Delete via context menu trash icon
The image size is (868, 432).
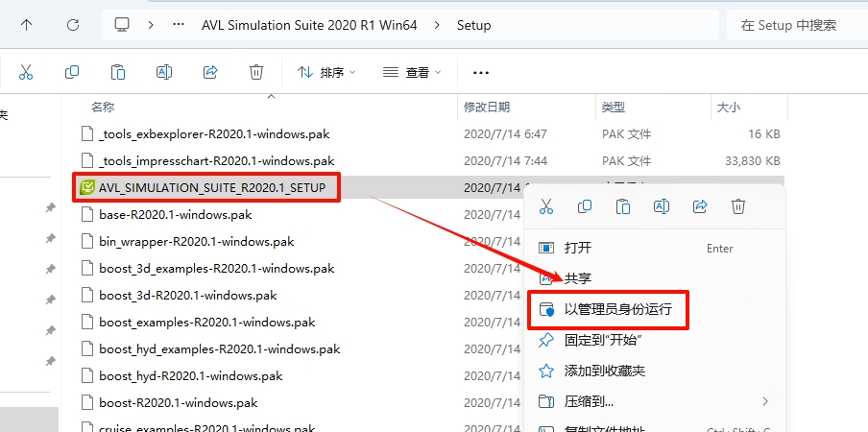point(738,206)
